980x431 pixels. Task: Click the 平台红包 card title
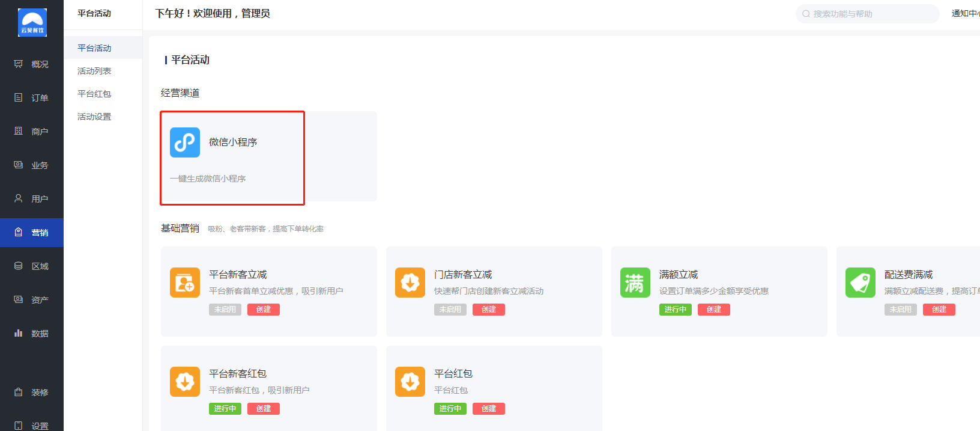click(453, 374)
